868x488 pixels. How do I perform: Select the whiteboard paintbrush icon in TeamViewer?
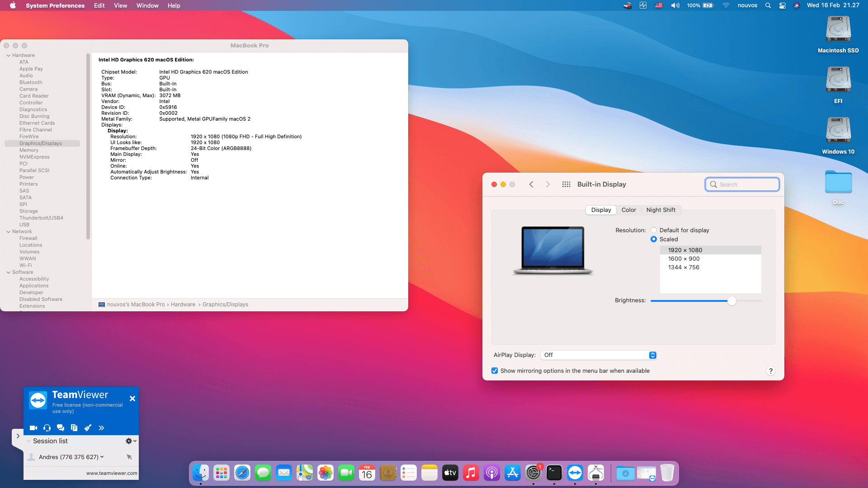[88, 427]
